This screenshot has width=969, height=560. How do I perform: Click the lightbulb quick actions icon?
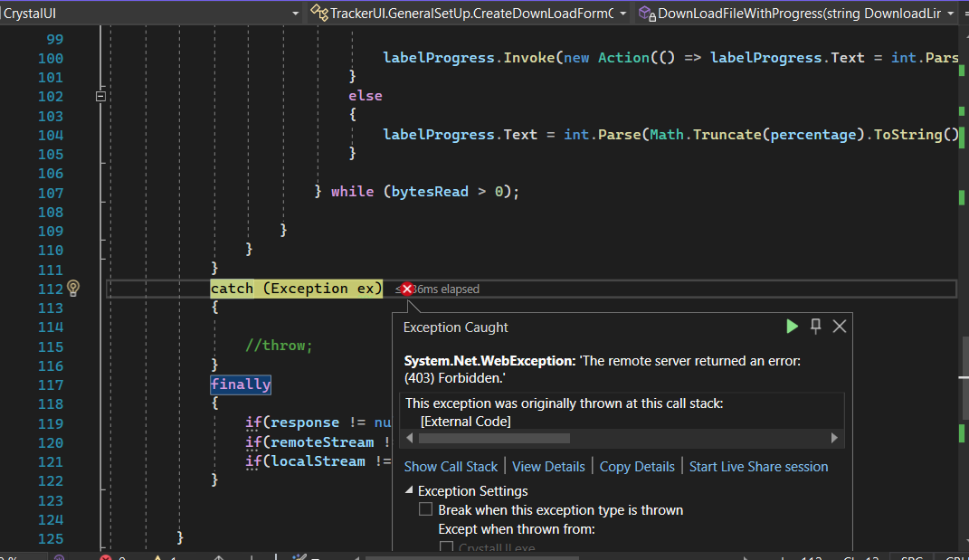pos(73,288)
